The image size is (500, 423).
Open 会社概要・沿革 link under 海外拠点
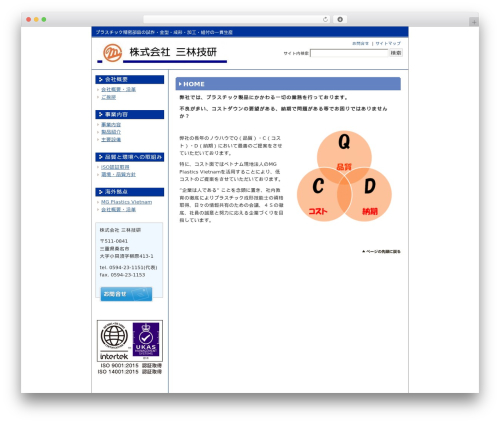click(118, 209)
